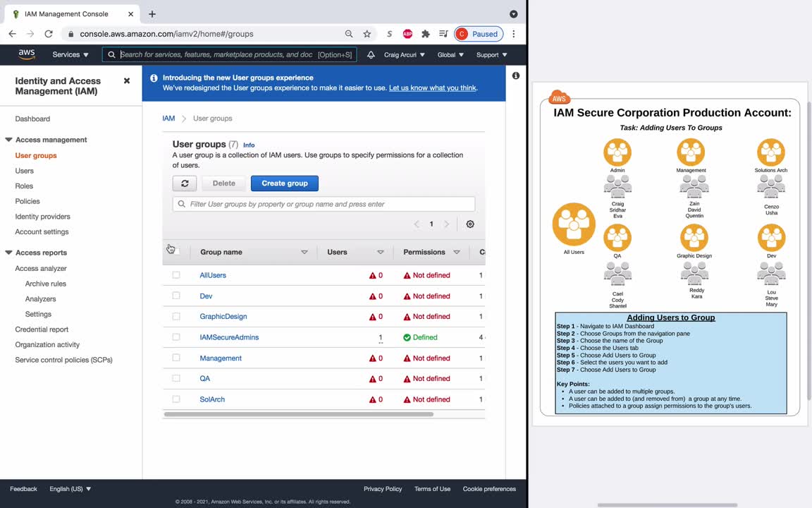Click the IAM breadcrumb link
812x508 pixels.
(x=169, y=119)
